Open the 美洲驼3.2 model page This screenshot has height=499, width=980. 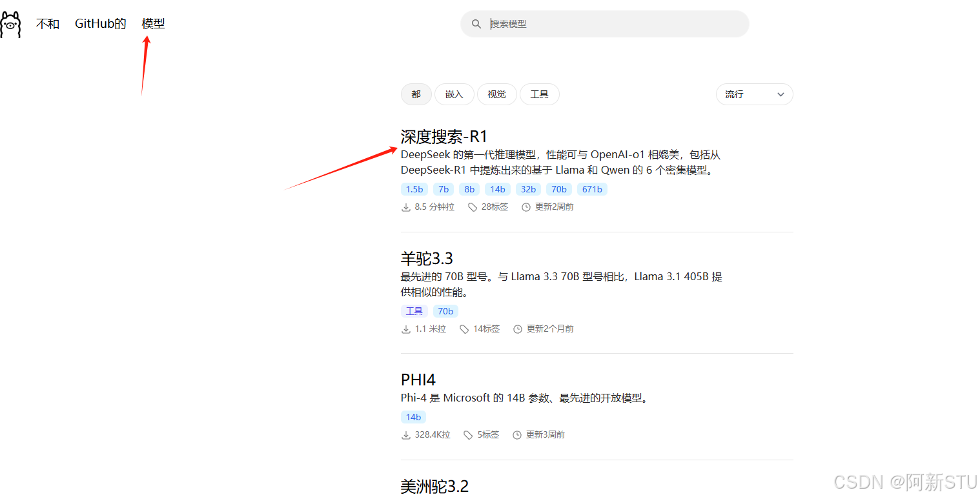click(434, 486)
